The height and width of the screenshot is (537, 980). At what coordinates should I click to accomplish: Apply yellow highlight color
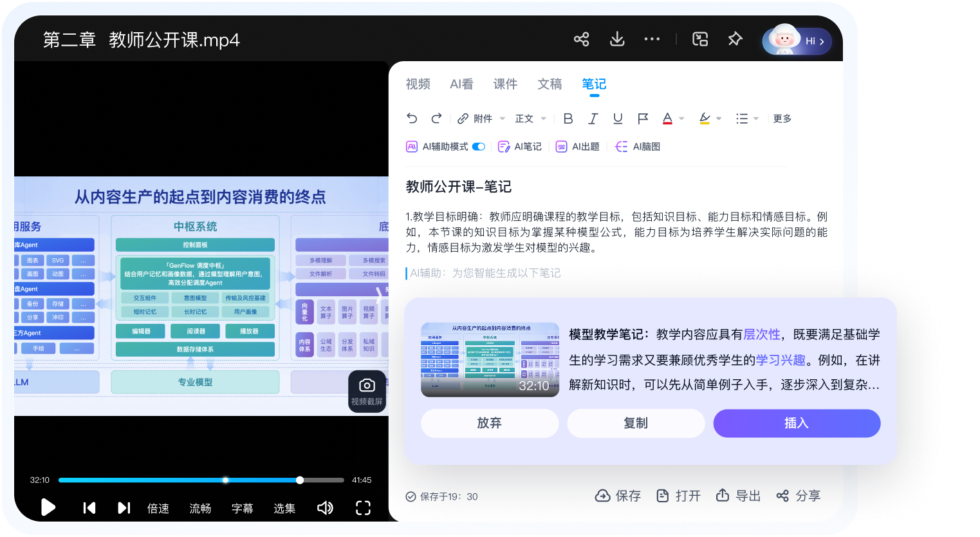click(705, 118)
